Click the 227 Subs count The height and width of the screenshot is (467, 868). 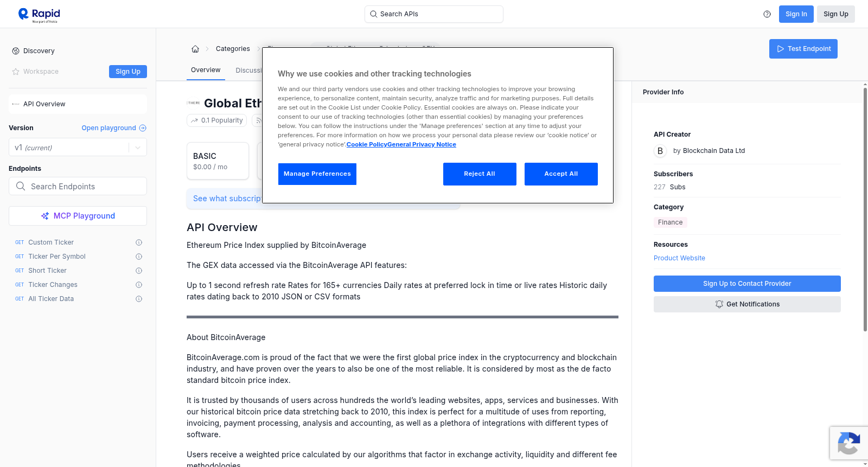(x=669, y=187)
